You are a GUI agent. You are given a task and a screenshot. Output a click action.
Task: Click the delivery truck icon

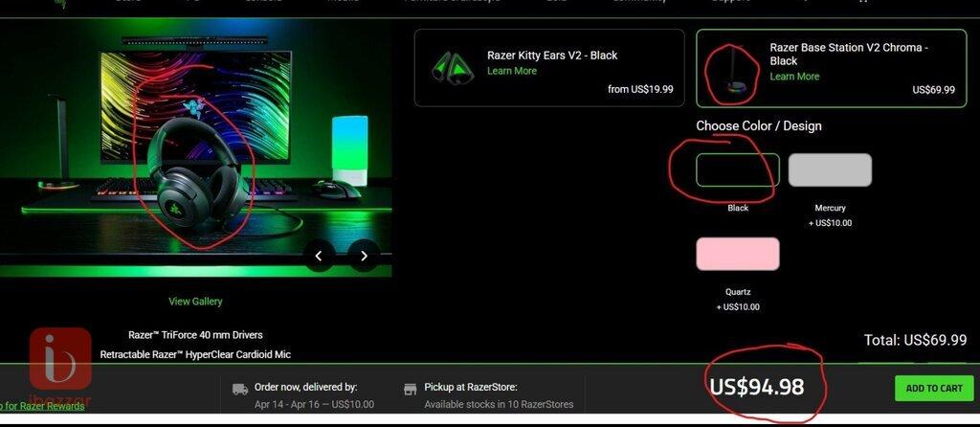pyautogui.click(x=240, y=389)
